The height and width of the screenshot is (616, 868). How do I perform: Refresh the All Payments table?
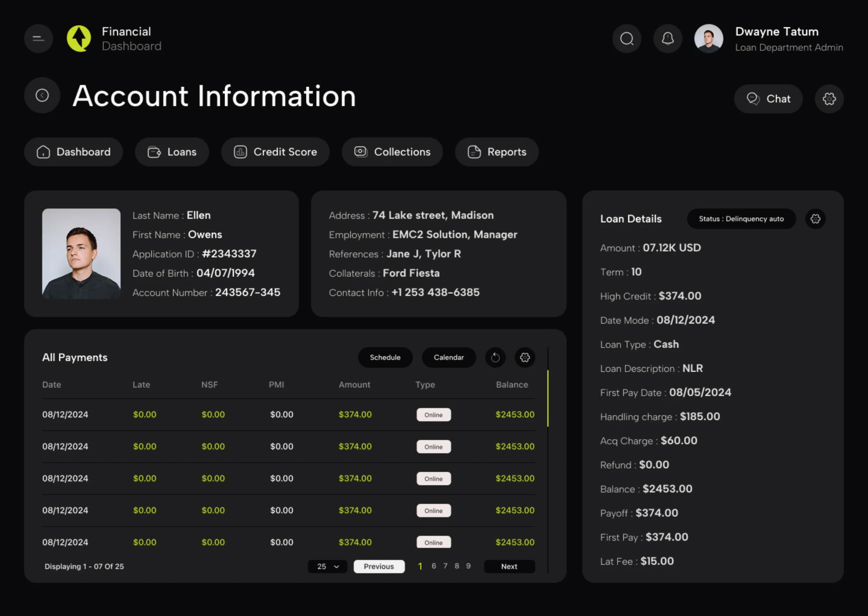(x=495, y=357)
